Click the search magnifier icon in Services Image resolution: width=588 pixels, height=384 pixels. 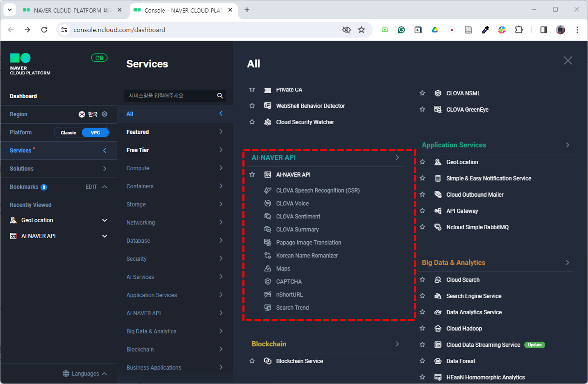point(220,96)
